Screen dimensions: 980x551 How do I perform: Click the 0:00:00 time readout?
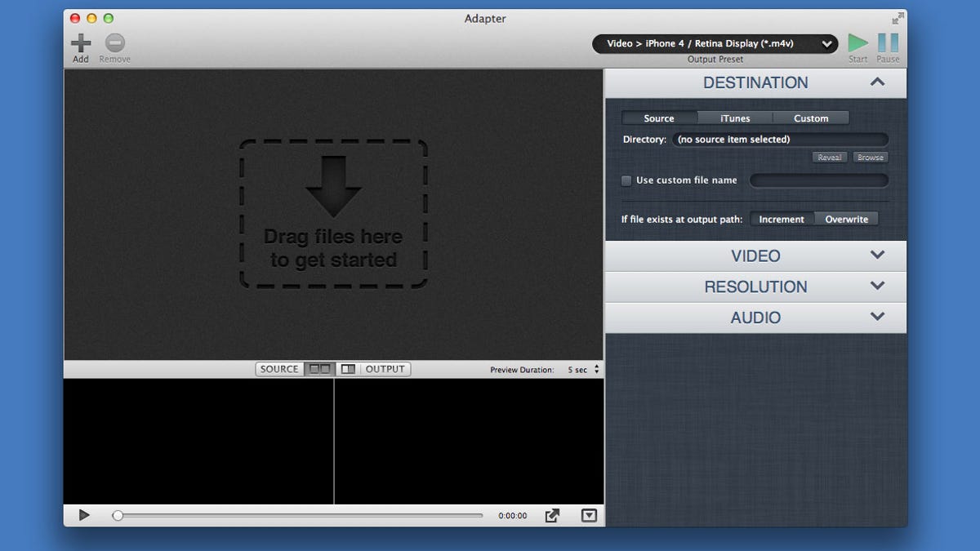click(513, 516)
